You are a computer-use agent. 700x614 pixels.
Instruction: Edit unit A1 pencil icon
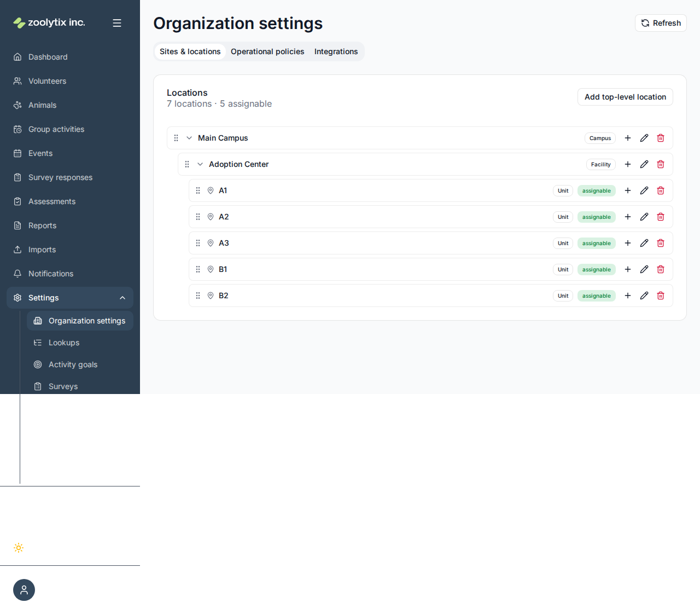point(644,190)
